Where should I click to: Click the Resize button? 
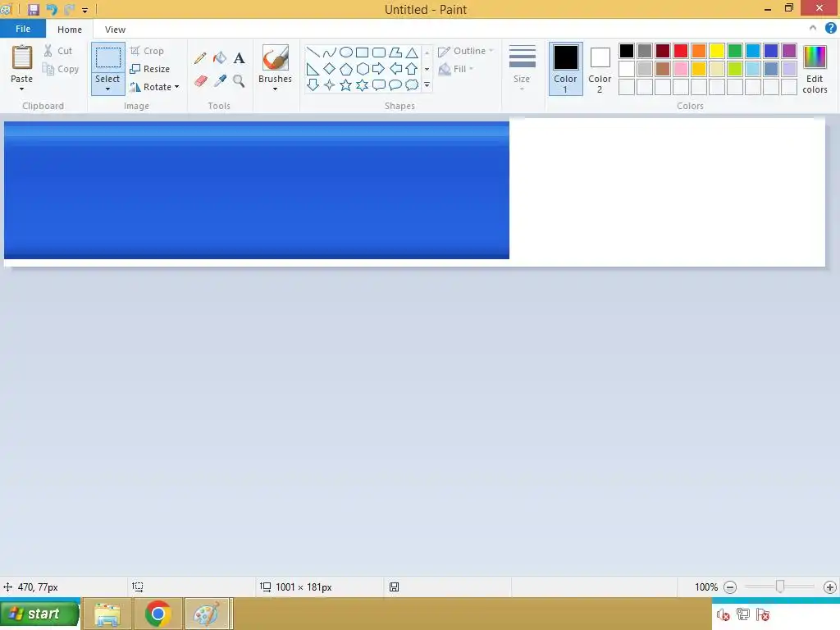(150, 69)
